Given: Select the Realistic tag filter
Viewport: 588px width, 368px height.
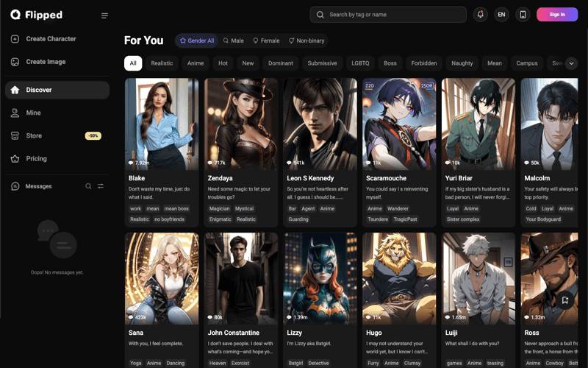Looking at the screenshot, I should tap(162, 63).
